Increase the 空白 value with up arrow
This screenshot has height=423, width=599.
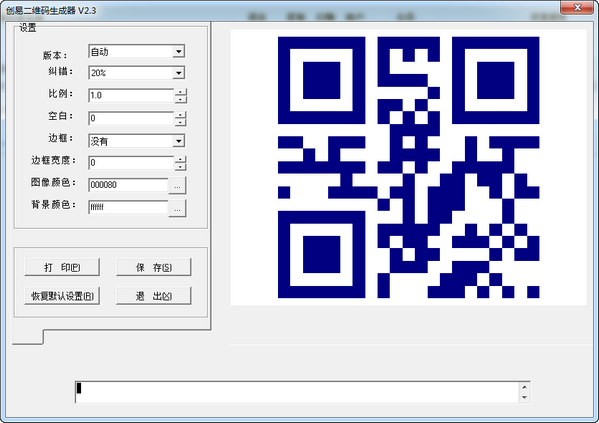pyautogui.click(x=181, y=115)
